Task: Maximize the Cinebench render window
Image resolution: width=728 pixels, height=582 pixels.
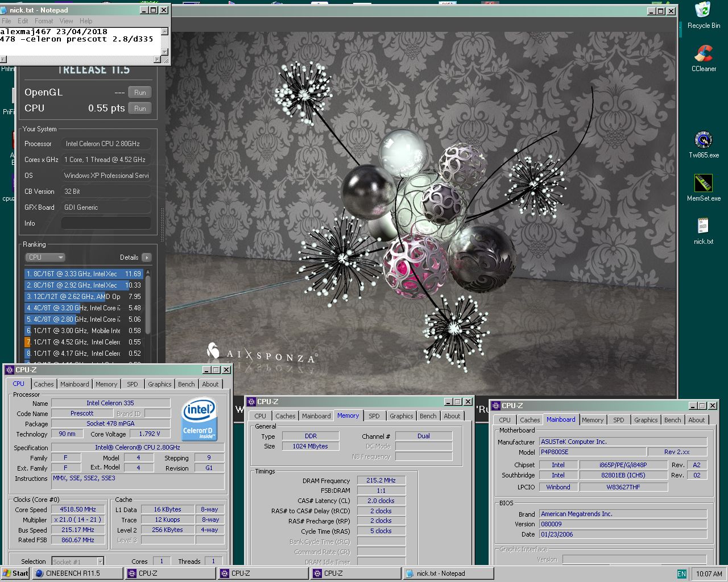Action: click(x=661, y=11)
